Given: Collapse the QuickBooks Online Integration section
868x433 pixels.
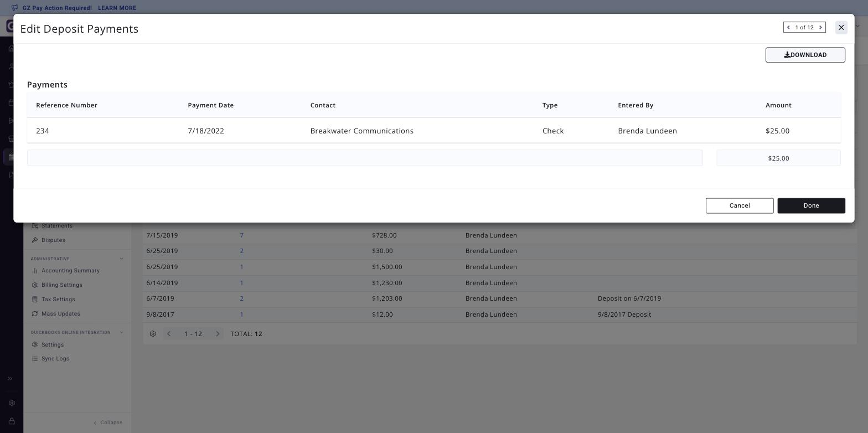Looking at the screenshot, I should 122,332.
